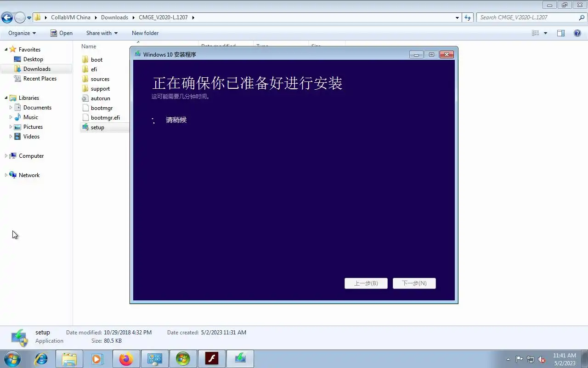Open recent pages dropdown arrow
Screen dimensions: 588x368
29,18
